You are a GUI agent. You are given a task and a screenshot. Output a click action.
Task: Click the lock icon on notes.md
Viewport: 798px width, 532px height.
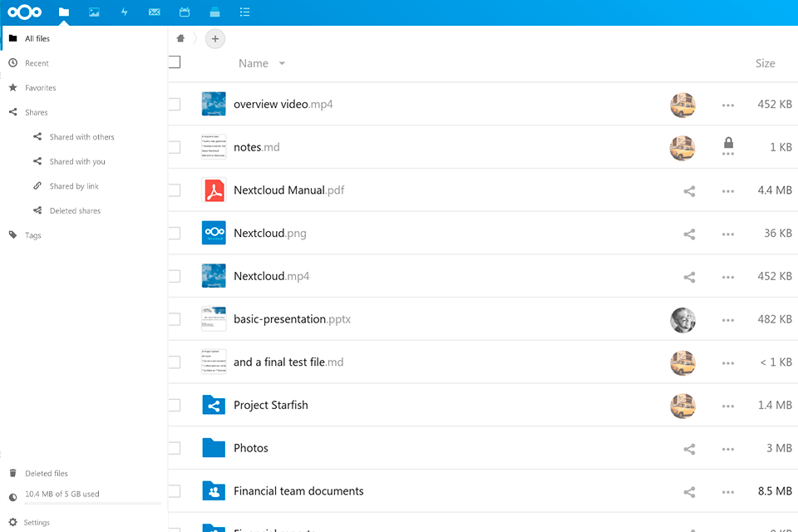click(728, 142)
